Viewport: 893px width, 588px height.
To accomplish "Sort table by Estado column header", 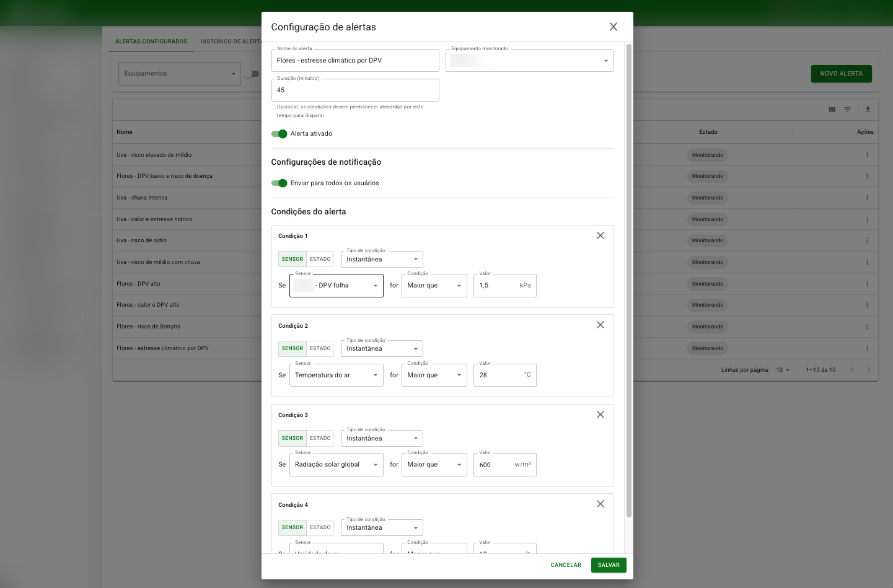I will [708, 132].
